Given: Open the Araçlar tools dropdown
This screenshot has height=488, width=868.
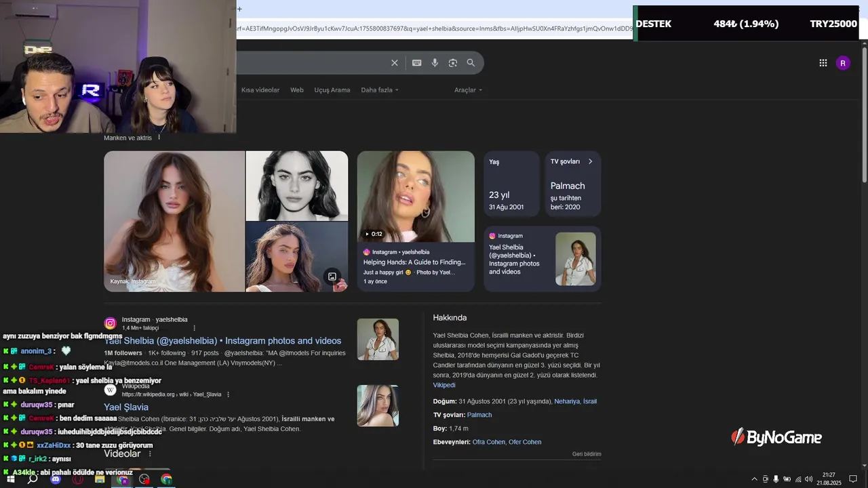Looking at the screenshot, I should click(x=469, y=90).
